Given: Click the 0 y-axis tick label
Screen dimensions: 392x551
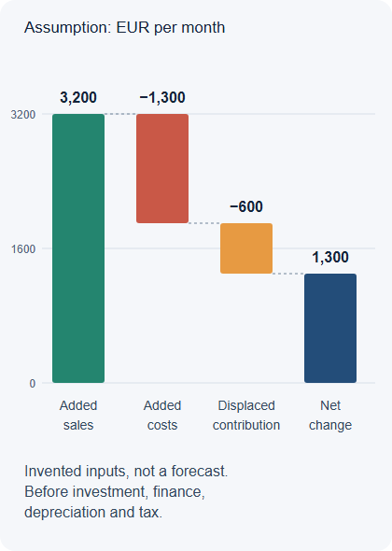Looking at the screenshot, I should click(x=33, y=384).
